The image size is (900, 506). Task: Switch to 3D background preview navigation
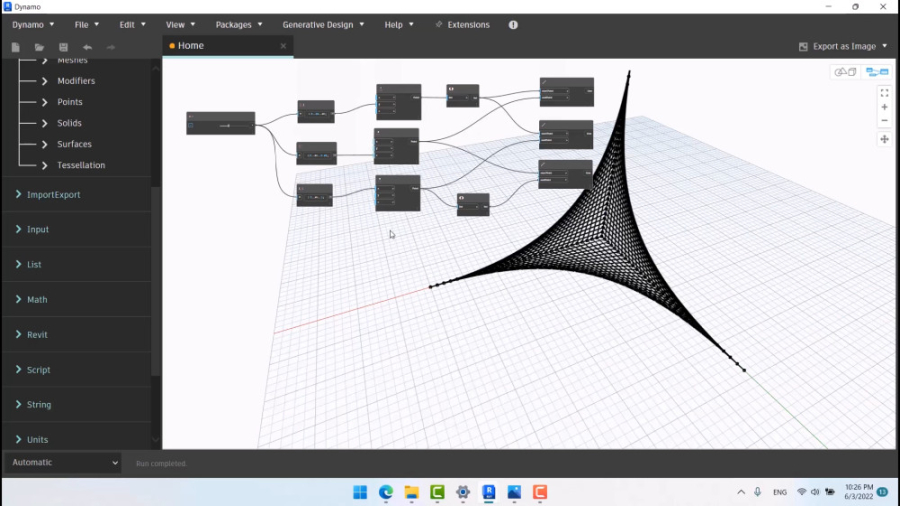pos(845,72)
